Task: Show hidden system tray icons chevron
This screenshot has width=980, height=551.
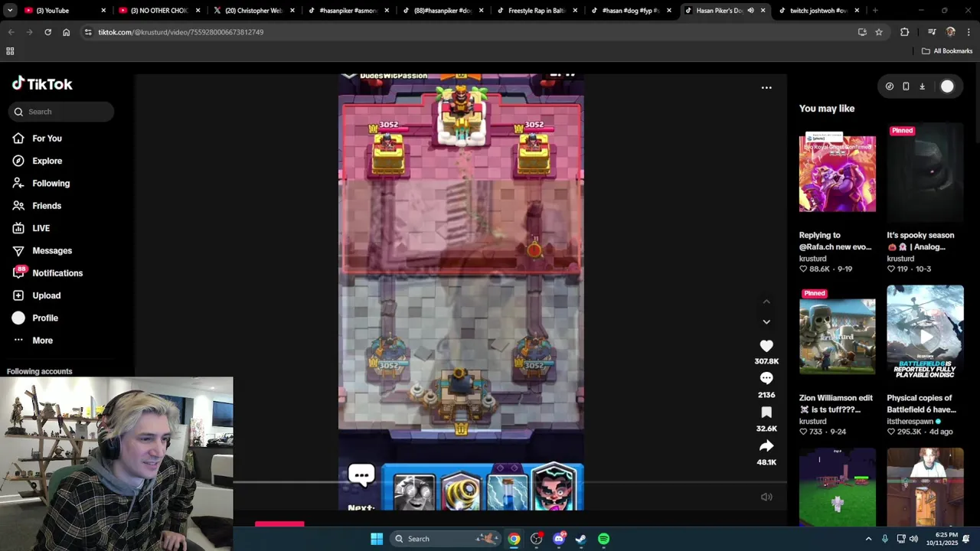Action: point(868,539)
